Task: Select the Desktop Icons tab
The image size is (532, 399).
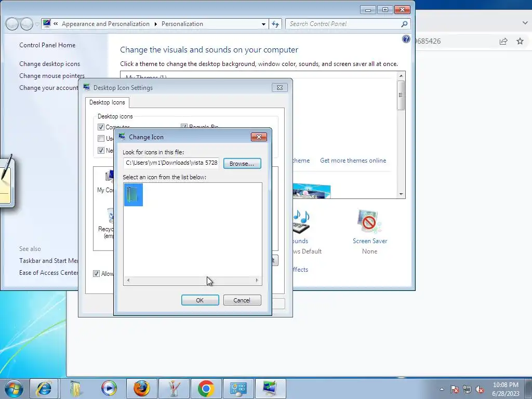Action: (x=107, y=102)
